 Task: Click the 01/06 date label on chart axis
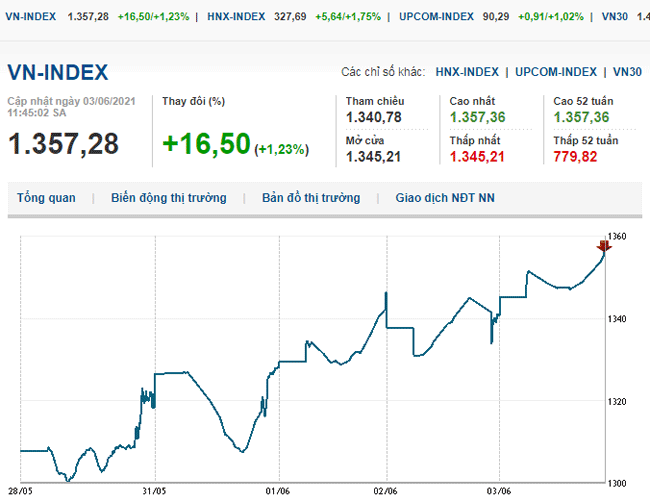pos(278,491)
